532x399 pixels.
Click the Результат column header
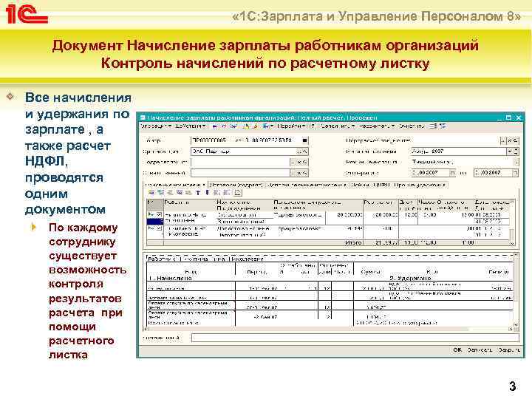381,205
